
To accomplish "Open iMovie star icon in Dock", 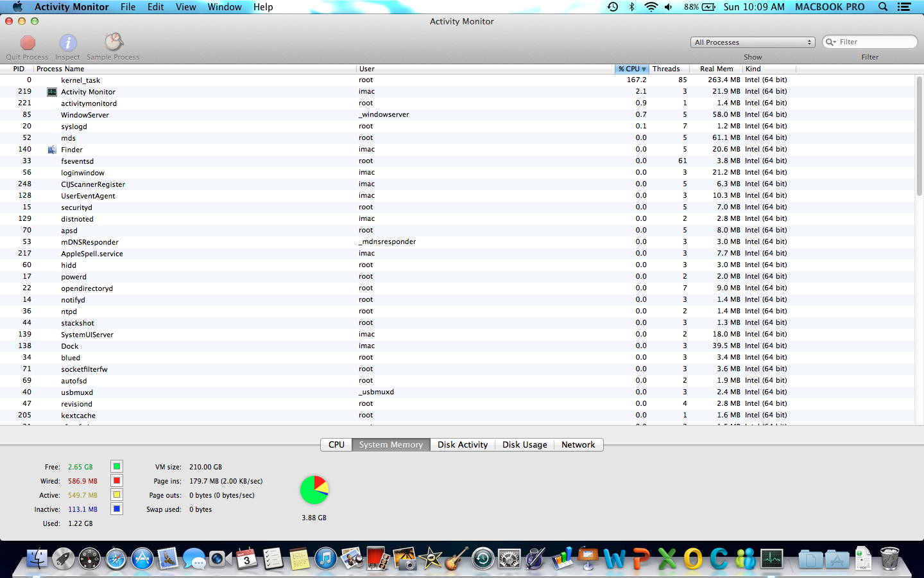I will click(431, 559).
